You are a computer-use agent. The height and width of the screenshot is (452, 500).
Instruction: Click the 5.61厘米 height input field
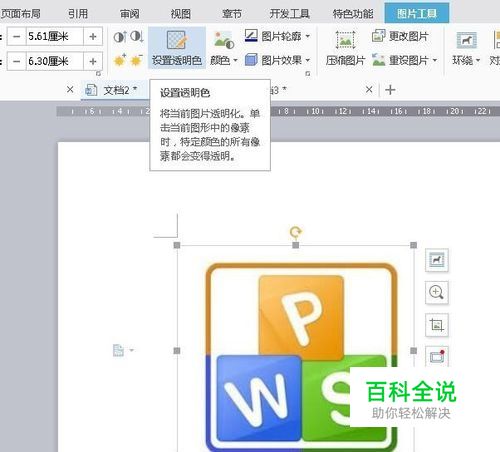[54, 36]
